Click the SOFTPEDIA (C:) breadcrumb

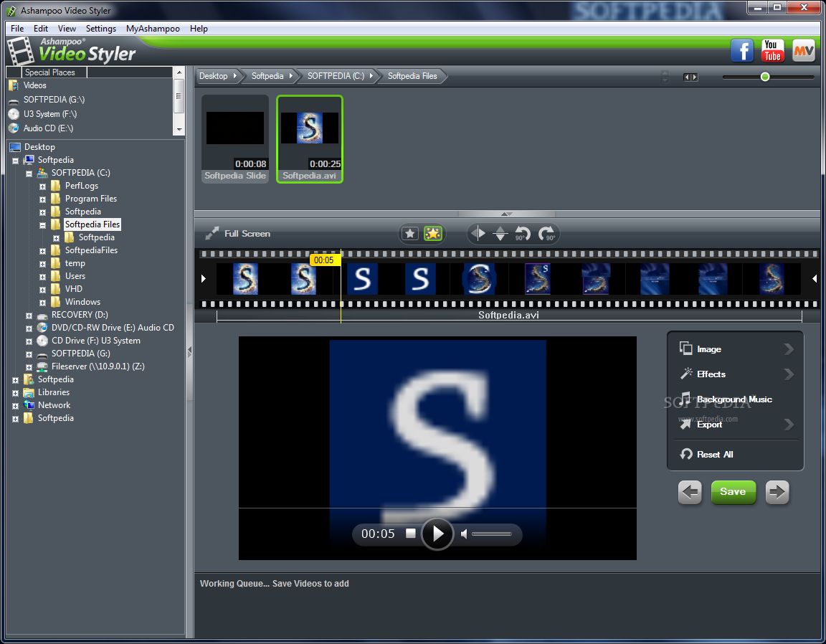pyautogui.click(x=336, y=76)
